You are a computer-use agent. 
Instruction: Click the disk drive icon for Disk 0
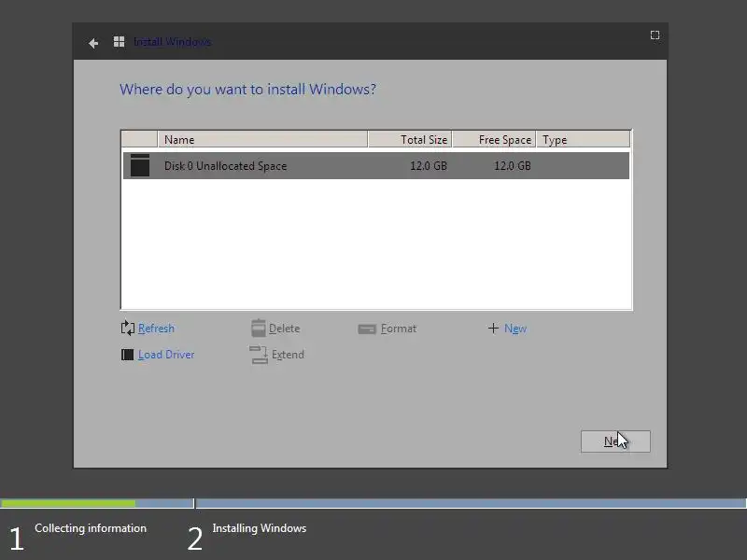(x=140, y=165)
